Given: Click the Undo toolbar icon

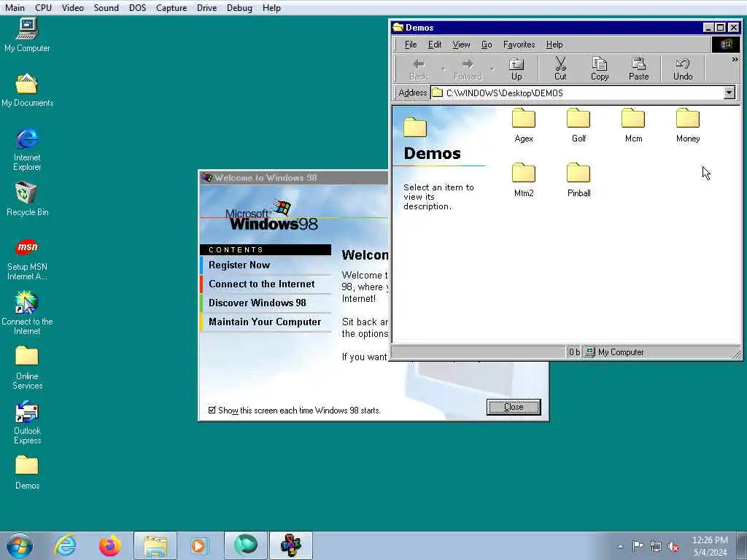Looking at the screenshot, I should coord(683,69).
